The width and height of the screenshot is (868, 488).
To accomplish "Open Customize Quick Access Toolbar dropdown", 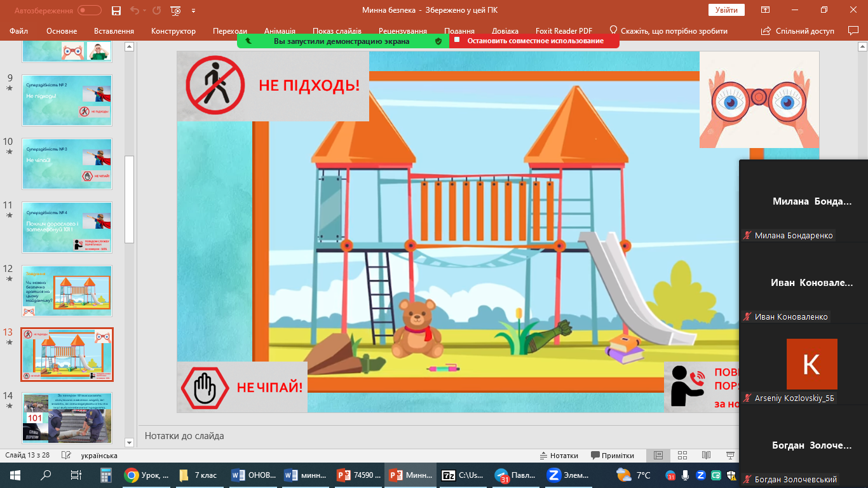I will coord(193,10).
